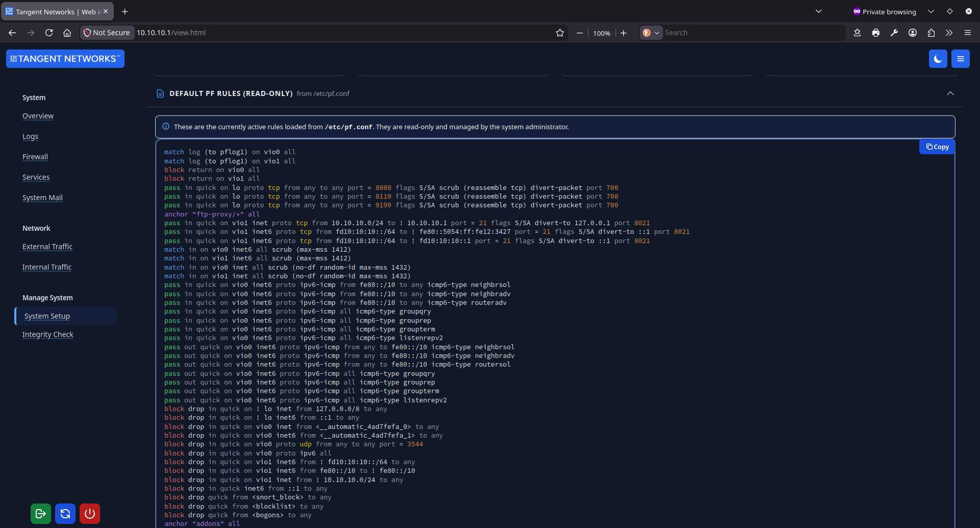Screen dimensions: 980x528
Task: Click the document icon beside Default PF Rules
Action: tap(160, 93)
